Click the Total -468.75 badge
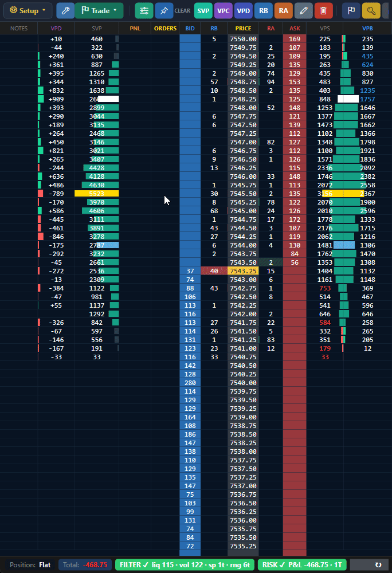This screenshot has height=573, width=392. 85,564
